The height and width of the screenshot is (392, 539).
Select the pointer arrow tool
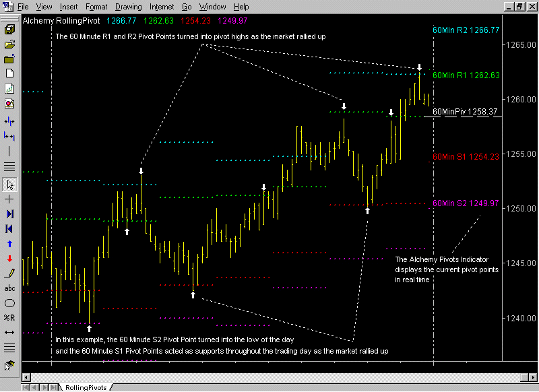10,185
